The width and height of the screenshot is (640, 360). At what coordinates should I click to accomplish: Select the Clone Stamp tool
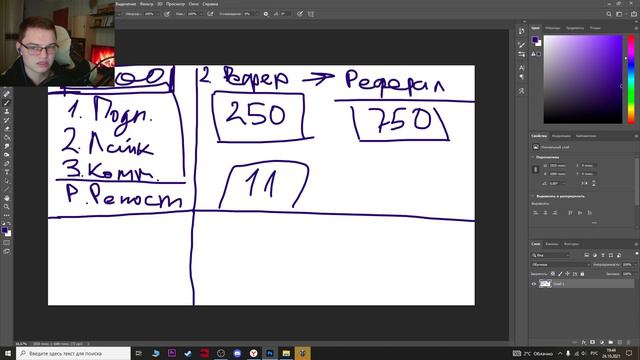pyautogui.click(x=7, y=111)
